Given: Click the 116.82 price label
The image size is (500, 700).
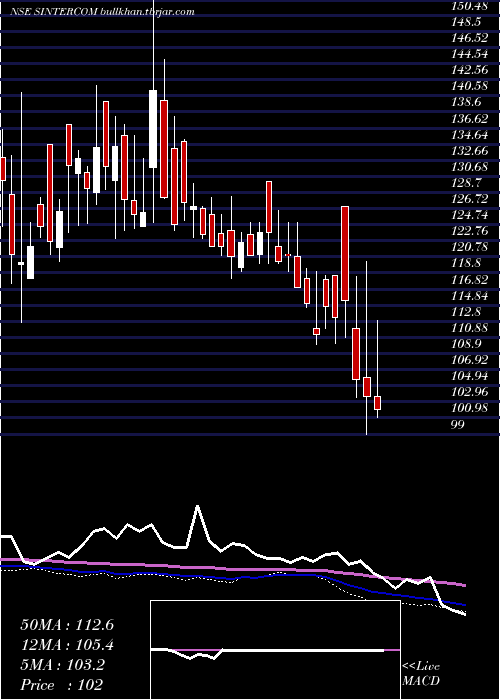Looking at the screenshot, I should [x=470, y=279].
